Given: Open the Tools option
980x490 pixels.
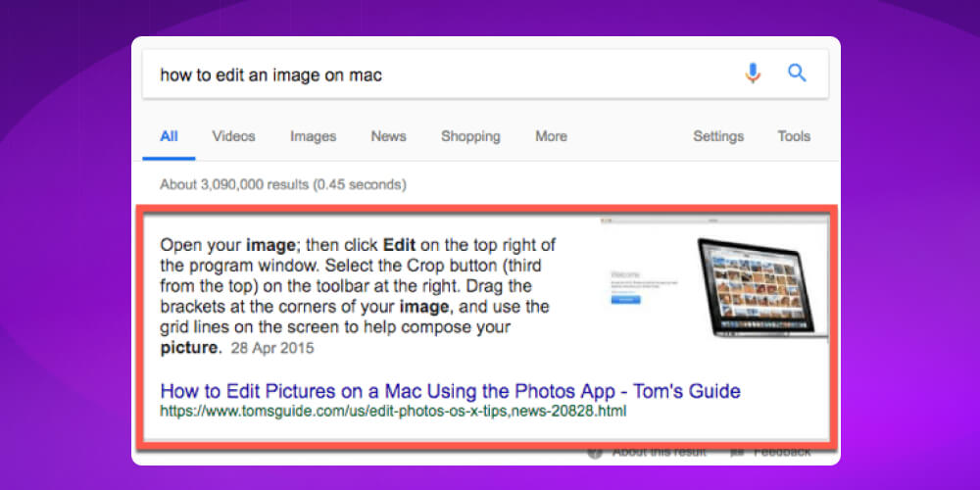Looking at the screenshot, I should click(x=794, y=136).
